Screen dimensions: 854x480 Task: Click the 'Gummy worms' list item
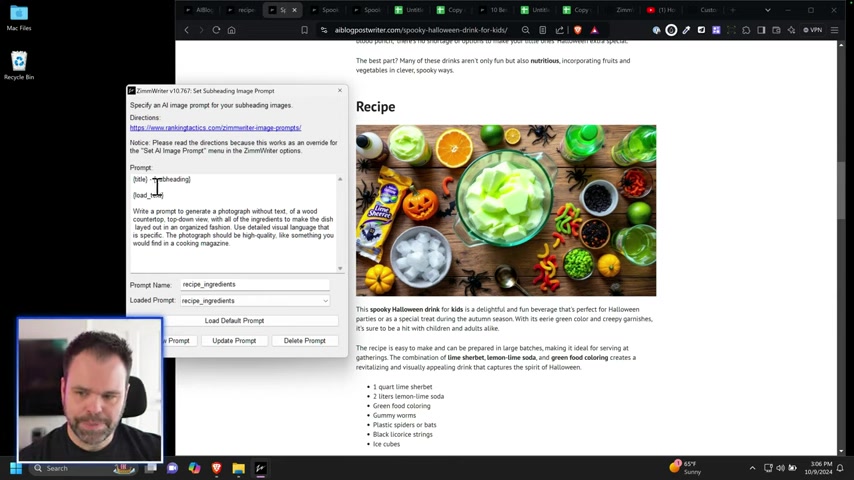pos(394,415)
